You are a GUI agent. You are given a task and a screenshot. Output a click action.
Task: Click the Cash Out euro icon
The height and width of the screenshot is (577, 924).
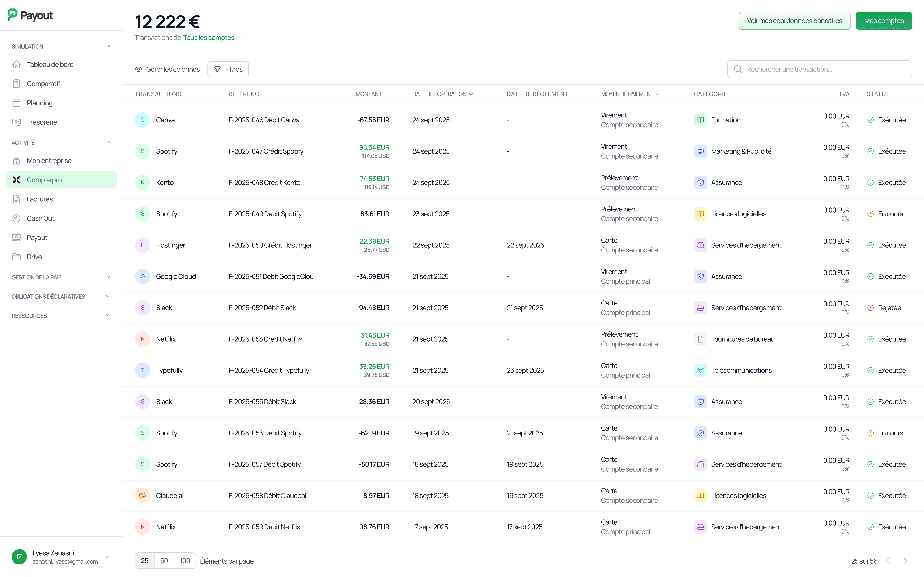click(x=16, y=218)
